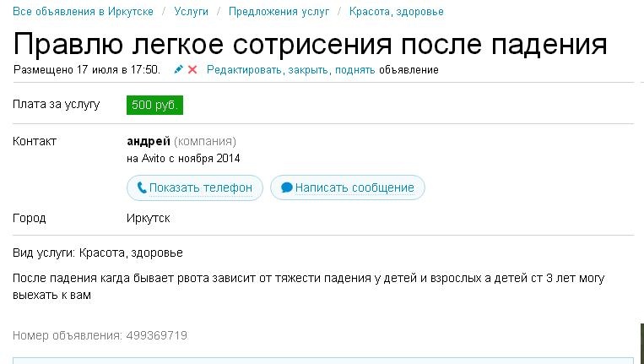Click the phone icon in Показать телефон

coord(142,187)
